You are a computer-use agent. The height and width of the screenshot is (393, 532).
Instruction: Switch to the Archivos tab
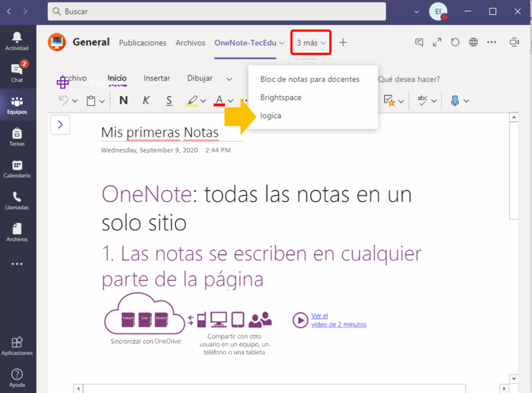tap(190, 43)
